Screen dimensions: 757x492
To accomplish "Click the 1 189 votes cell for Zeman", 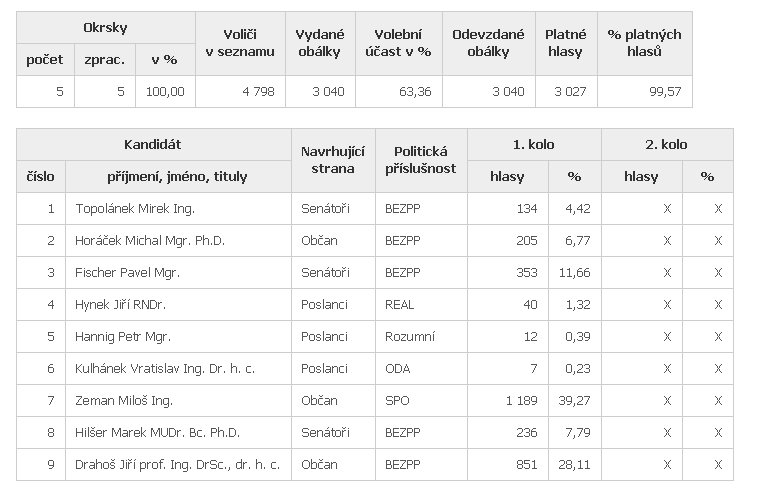I will point(521,401).
